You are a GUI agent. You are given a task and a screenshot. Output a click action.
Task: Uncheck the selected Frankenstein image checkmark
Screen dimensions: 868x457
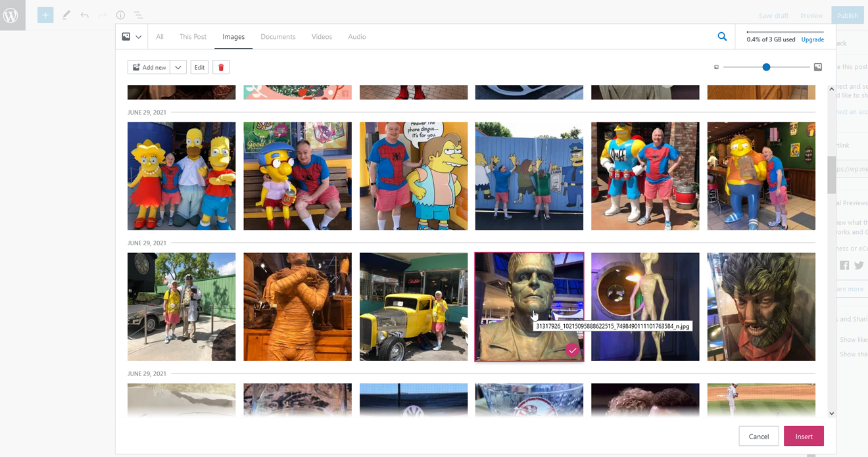pos(573,350)
